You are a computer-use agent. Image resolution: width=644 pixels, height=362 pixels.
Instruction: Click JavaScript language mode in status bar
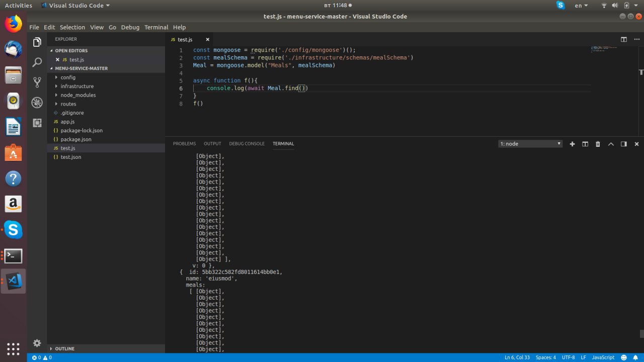603,357
